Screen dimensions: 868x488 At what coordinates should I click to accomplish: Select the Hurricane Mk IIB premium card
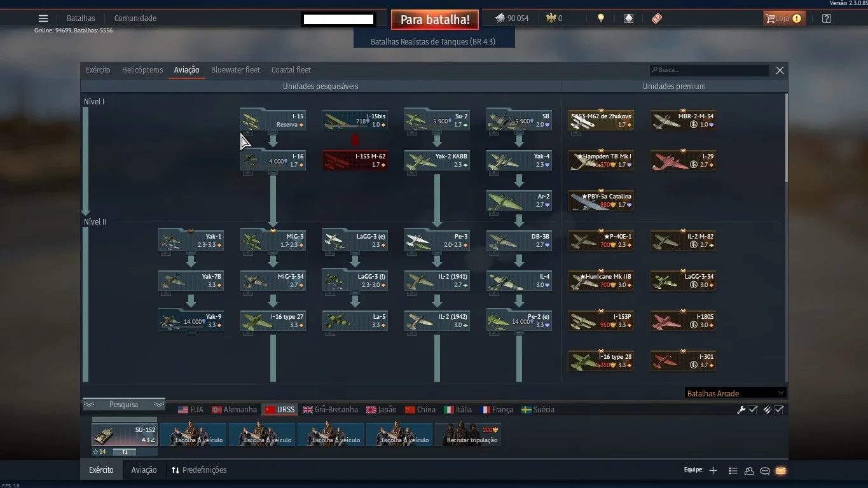601,281
